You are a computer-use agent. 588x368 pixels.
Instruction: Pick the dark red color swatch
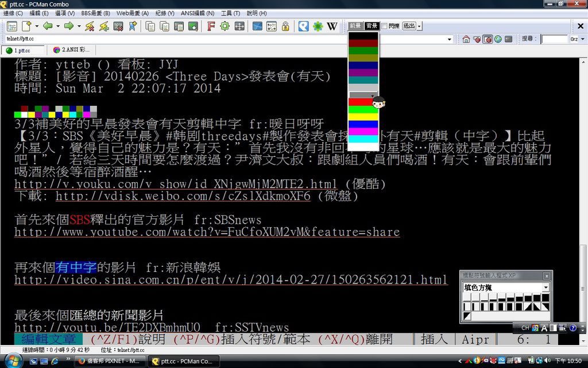pos(363,43)
